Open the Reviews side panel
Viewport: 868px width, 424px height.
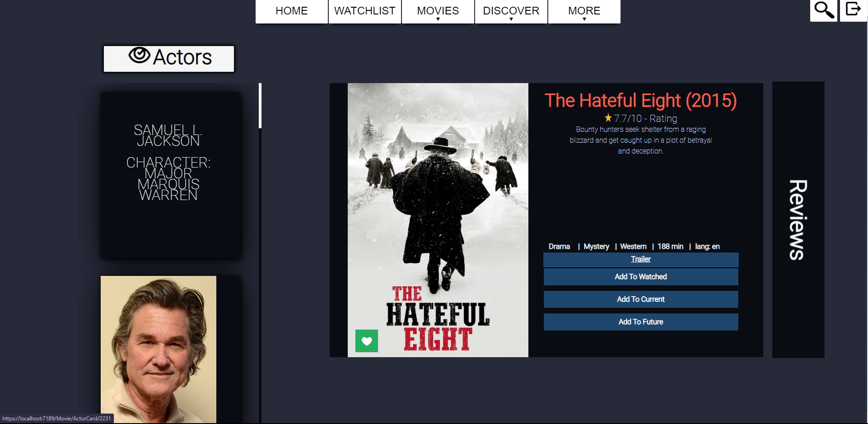(798, 220)
